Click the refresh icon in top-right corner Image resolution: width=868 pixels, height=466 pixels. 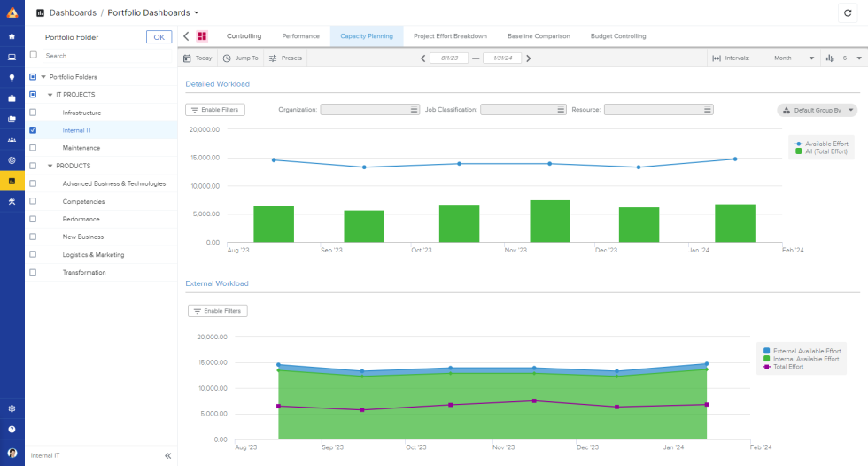pyautogui.click(x=848, y=13)
